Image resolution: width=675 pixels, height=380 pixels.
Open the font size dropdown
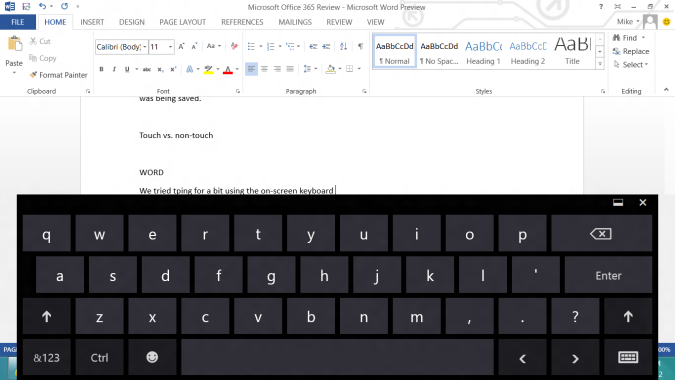[x=170, y=46]
